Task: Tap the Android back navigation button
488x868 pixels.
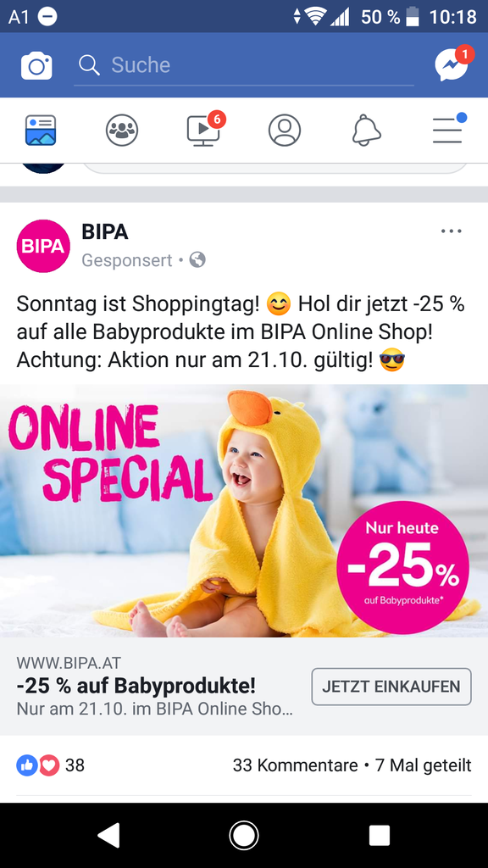Action: point(108,835)
